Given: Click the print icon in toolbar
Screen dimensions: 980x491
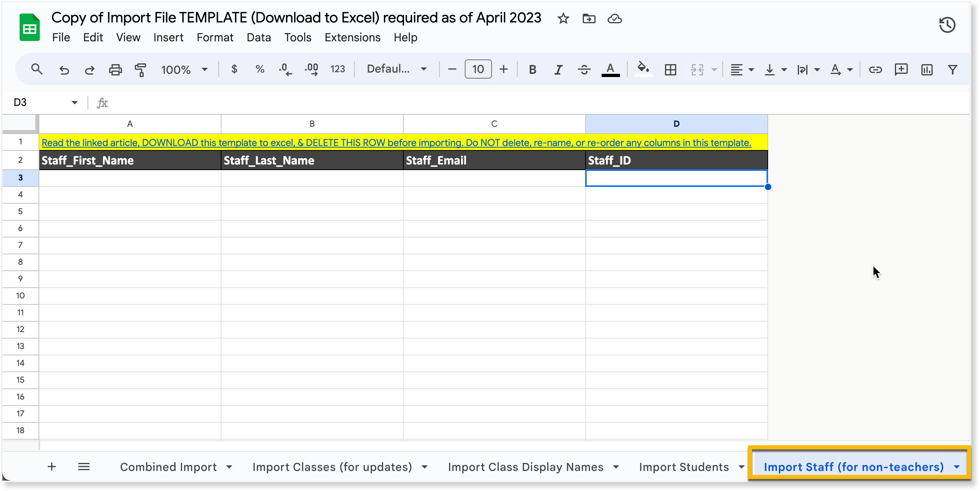Looking at the screenshot, I should (115, 69).
